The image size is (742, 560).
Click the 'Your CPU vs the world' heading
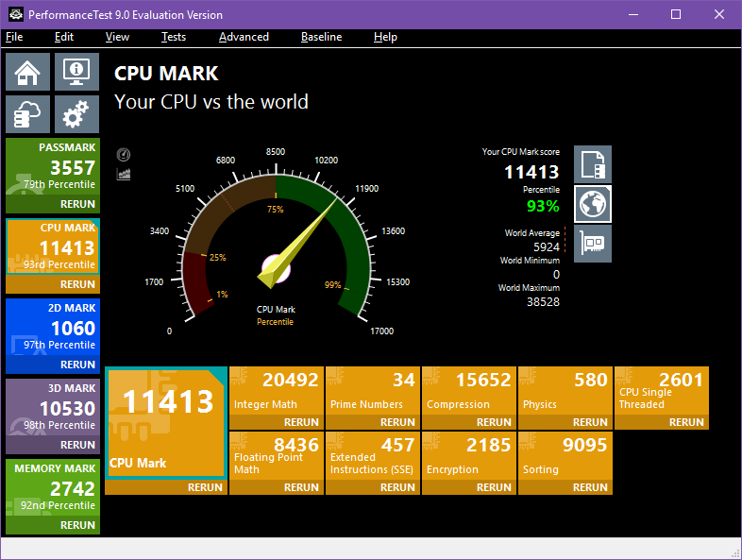point(211,102)
